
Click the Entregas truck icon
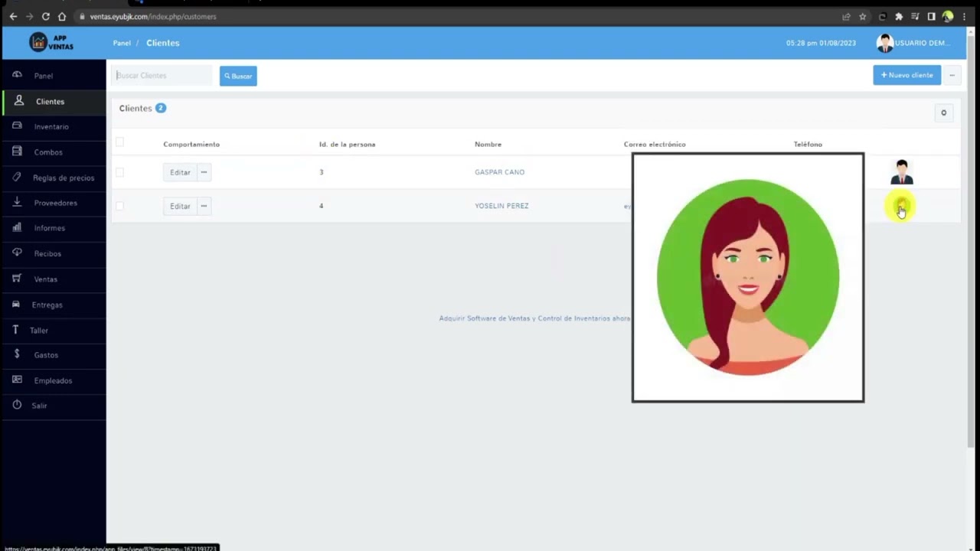point(16,304)
